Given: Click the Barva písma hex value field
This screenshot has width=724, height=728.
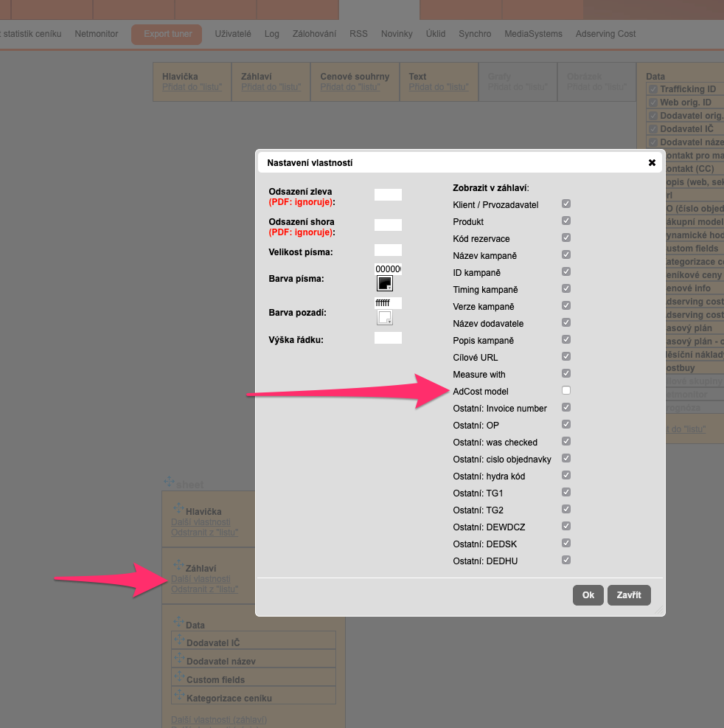Looking at the screenshot, I should click(388, 268).
